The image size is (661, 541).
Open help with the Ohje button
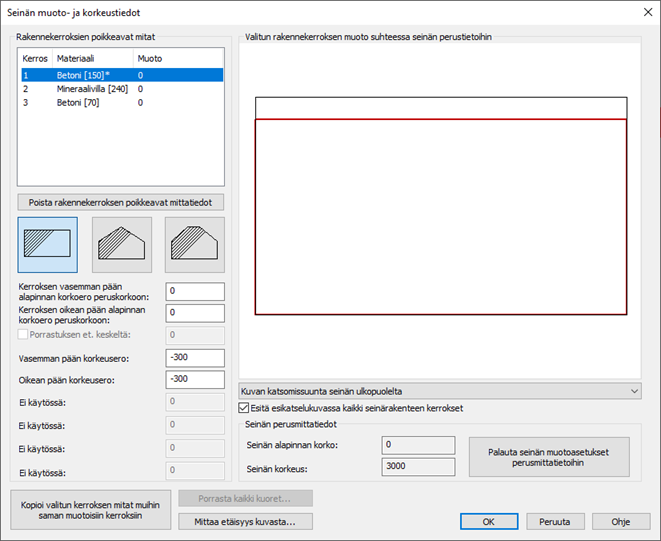pyautogui.click(x=621, y=522)
